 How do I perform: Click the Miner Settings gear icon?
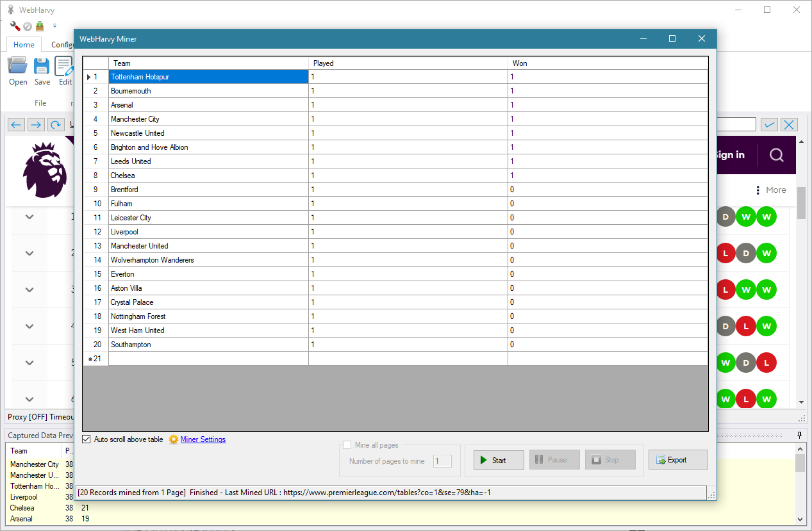[x=173, y=439]
